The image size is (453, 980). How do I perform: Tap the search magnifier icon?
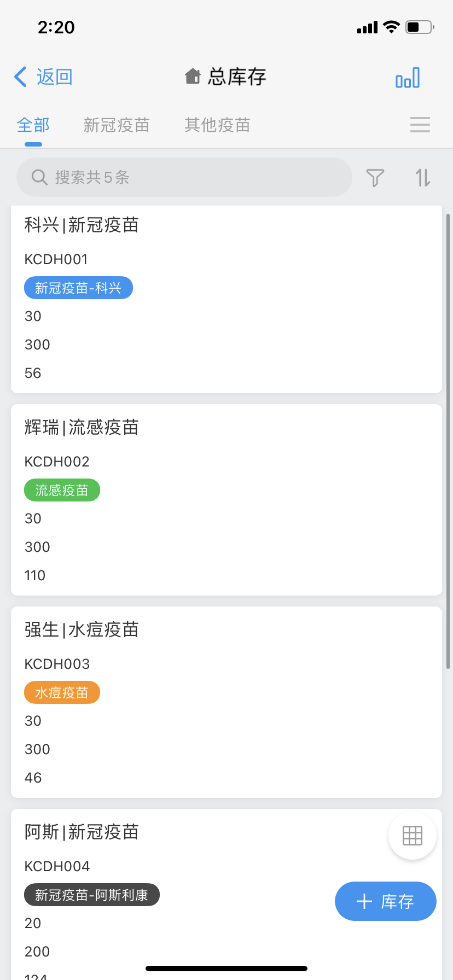39,177
